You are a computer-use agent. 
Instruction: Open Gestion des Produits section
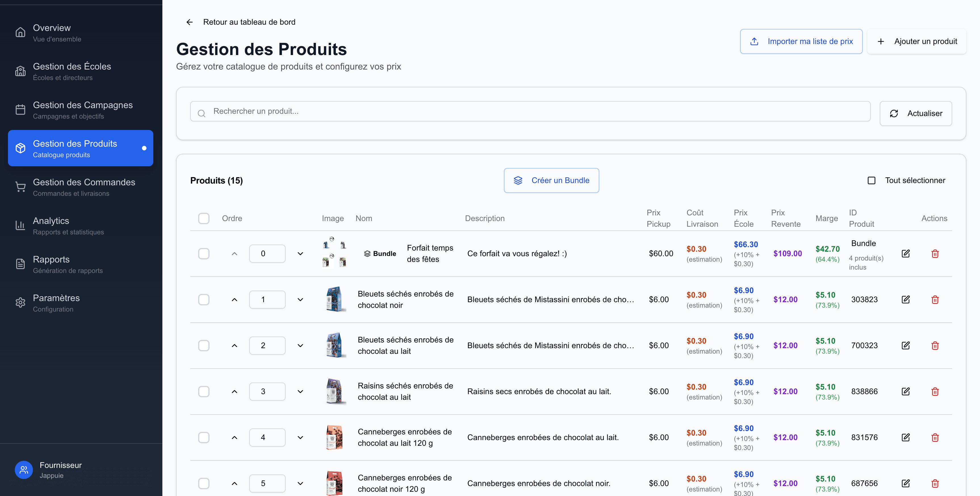tap(75, 148)
